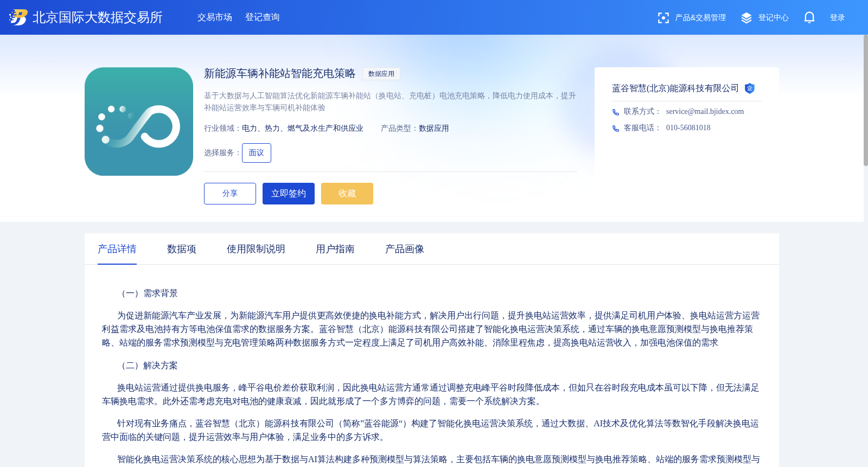The image size is (868, 467).
Task: Open 登记中心 link
Action: click(x=774, y=18)
